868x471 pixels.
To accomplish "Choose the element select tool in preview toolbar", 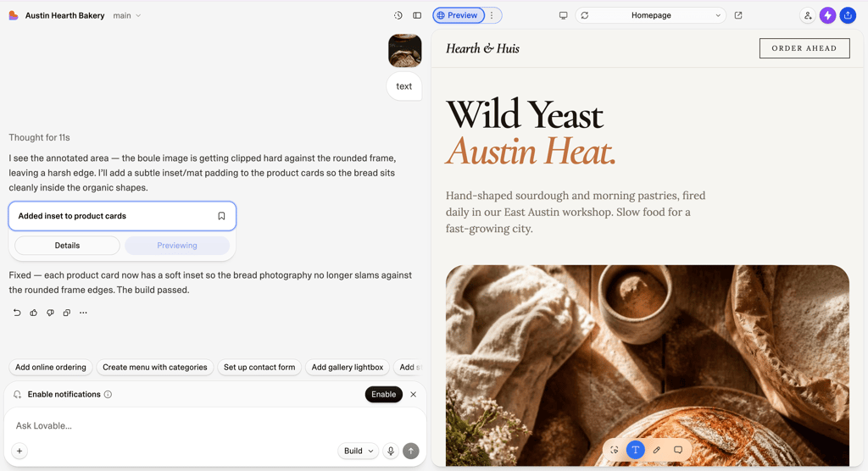I will (615, 450).
